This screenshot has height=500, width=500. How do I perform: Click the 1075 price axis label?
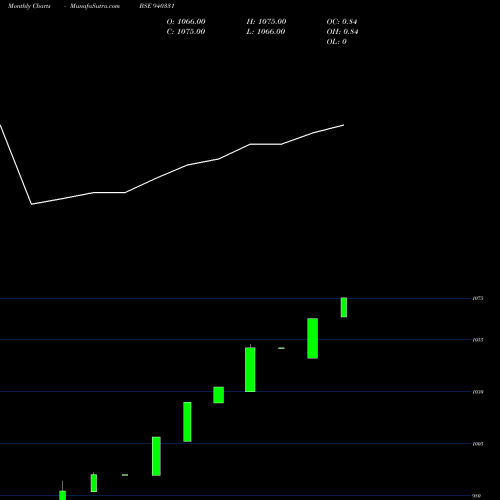pos(478,298)
